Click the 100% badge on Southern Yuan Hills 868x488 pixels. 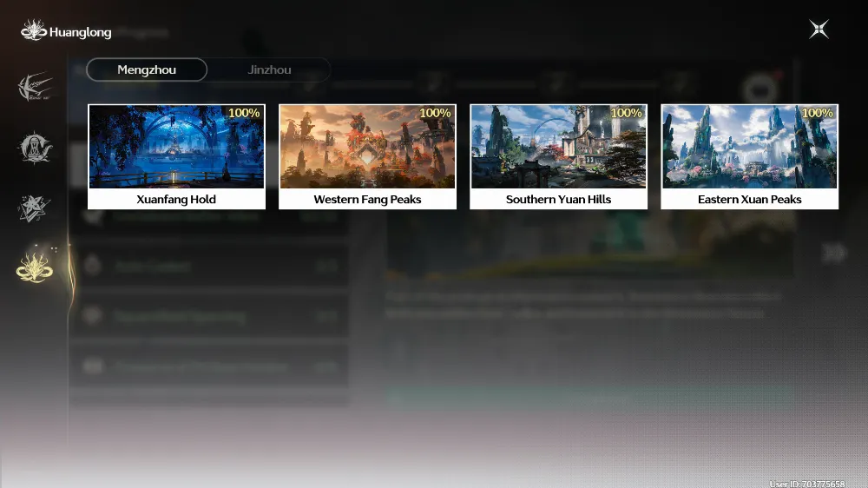tap(626, 113)
